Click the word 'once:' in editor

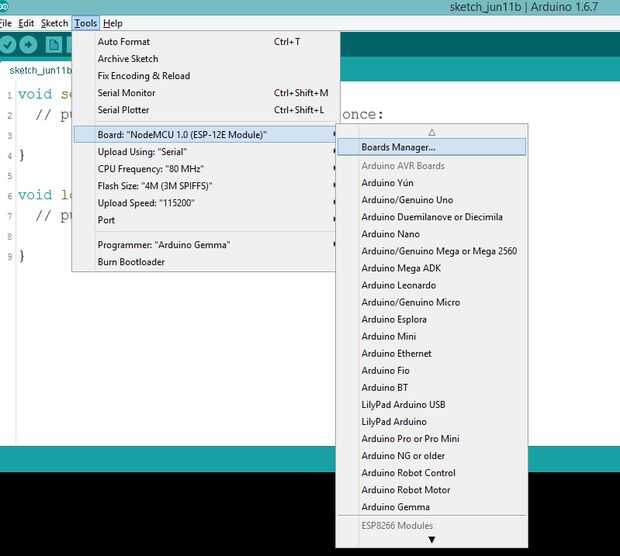click(363, 114)
